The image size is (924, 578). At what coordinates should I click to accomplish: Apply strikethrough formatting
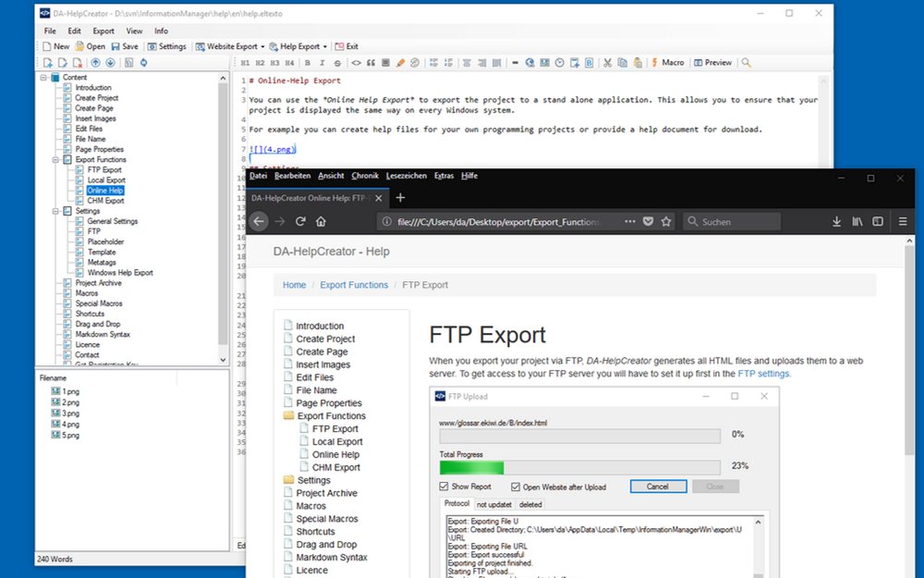coord(337,63)
